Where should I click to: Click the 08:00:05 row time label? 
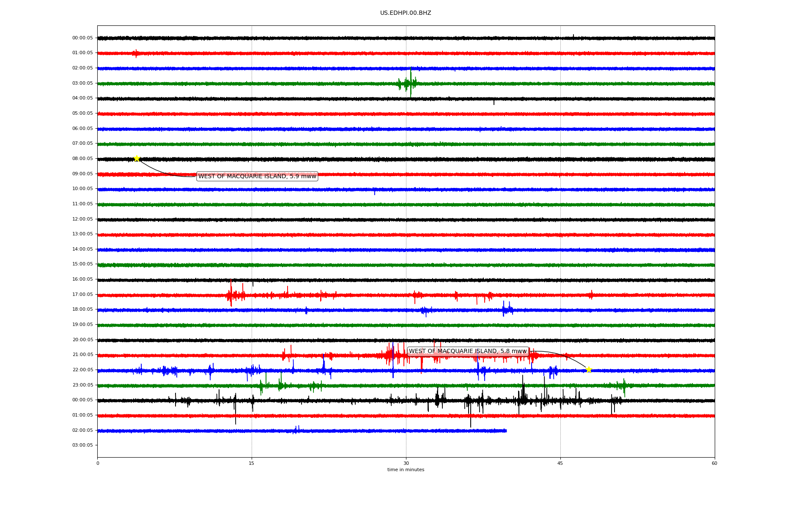82,159
